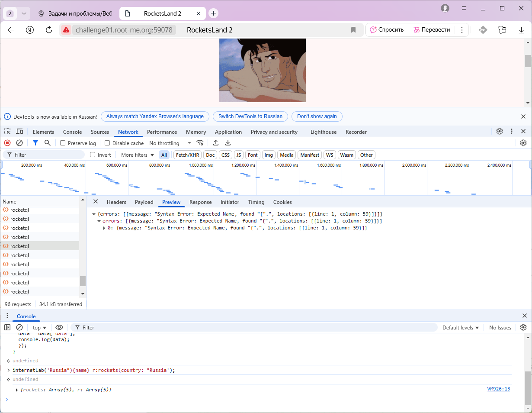Open a new browser tab with plus

click(213, 13)
